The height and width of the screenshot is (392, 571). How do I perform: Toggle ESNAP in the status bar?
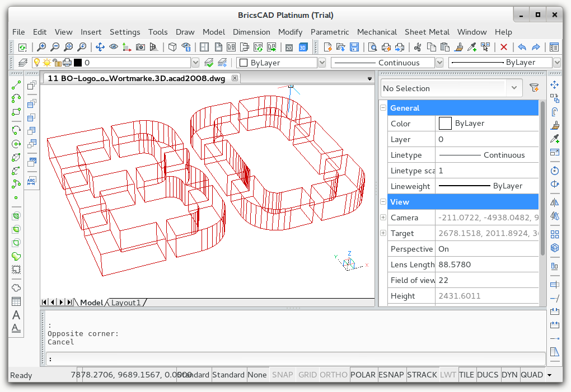tap(391, 375)
